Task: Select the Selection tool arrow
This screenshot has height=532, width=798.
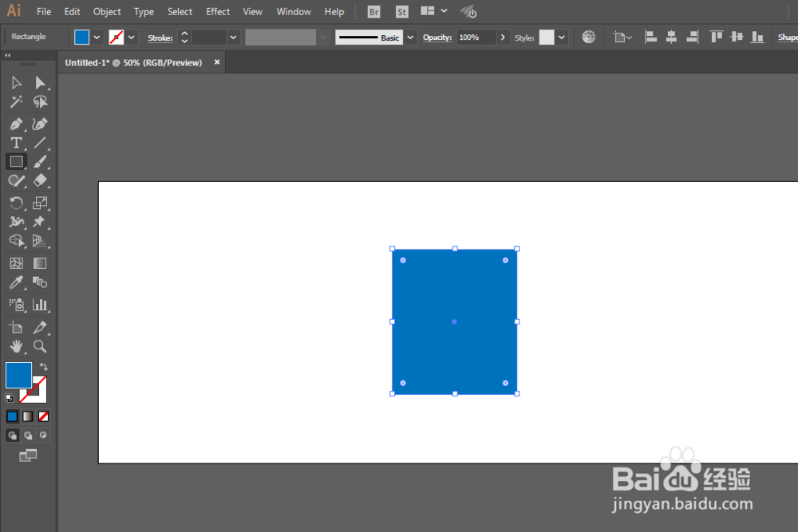Action: point(16,82)
